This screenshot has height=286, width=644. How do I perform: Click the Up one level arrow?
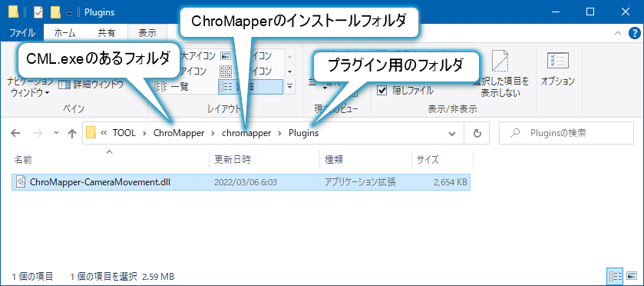[72, 133]
